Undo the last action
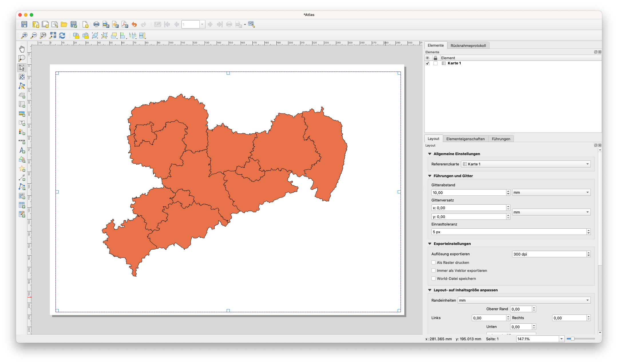Viewport: 618px width, 364px height. pos(134,24)
